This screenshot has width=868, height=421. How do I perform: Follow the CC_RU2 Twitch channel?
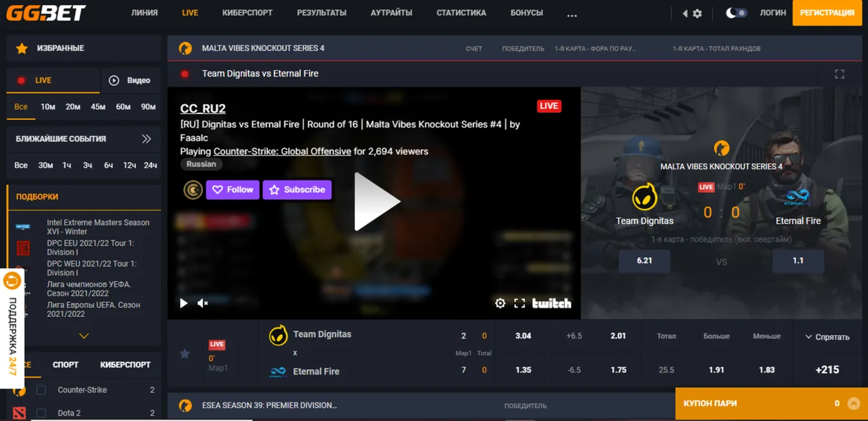(232, 189)
